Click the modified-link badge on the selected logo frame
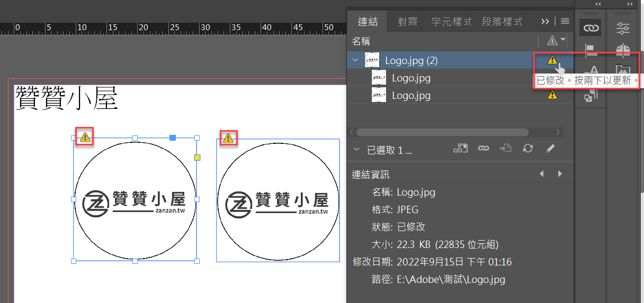Viewport: 644px width, 303px height. click(85, 137)
